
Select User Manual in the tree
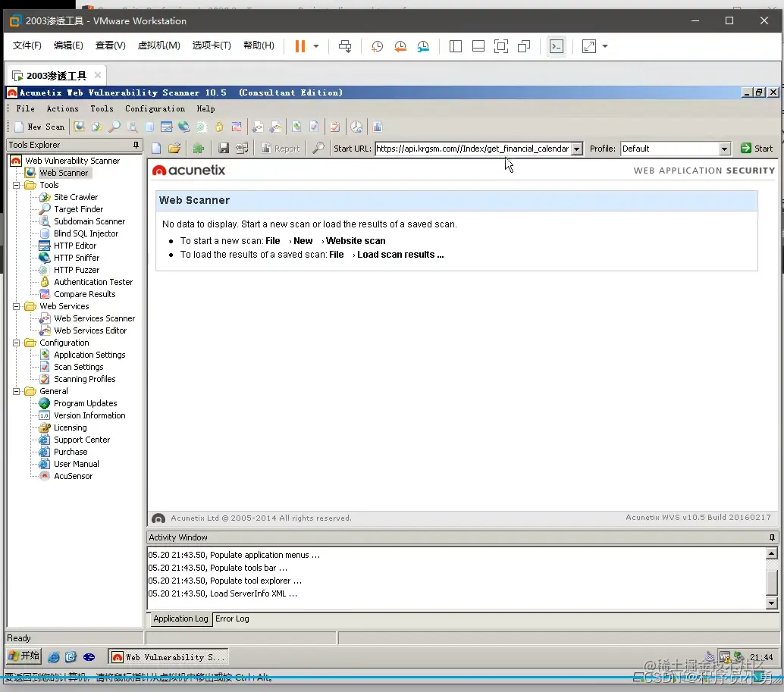click(x=77, y=464)
